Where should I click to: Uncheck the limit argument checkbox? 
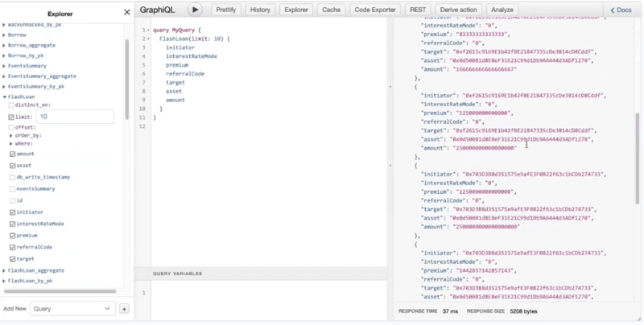tap(11, 117)
